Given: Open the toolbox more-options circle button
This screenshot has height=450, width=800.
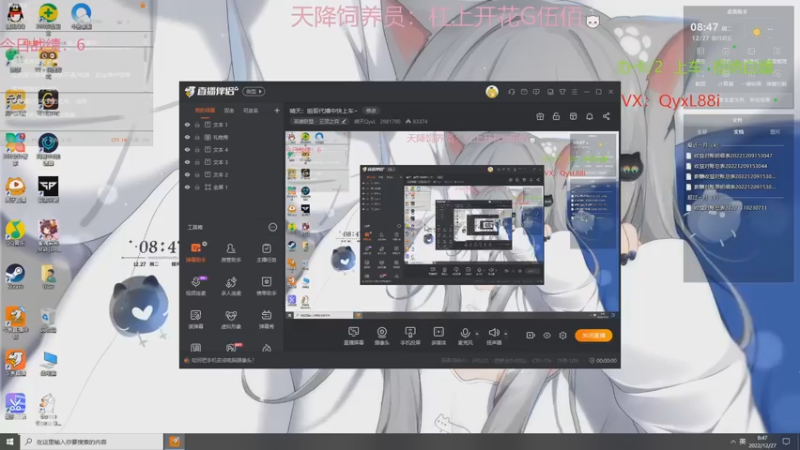Looking at the screenshot, I should pyautogui.click(x=272, y=227).
